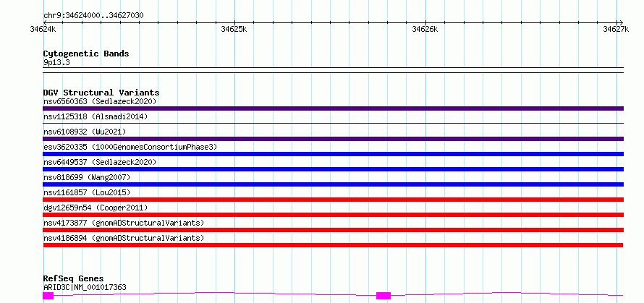Select the nsv6560363 dark purple variant bar

point(333,108)
